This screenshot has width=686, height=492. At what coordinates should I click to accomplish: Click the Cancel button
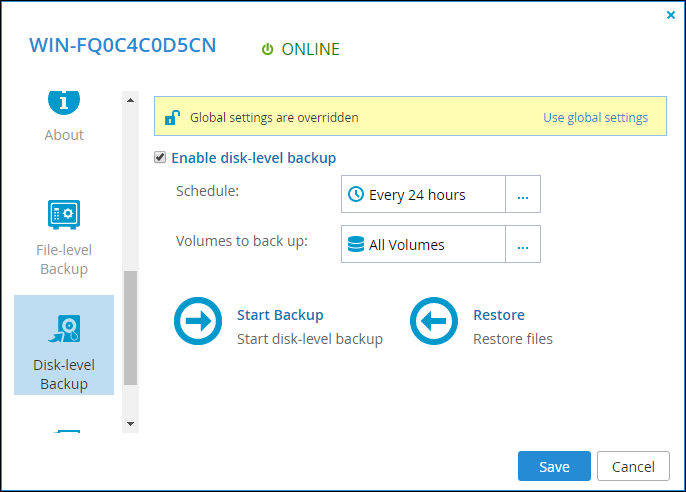[633, 466]
